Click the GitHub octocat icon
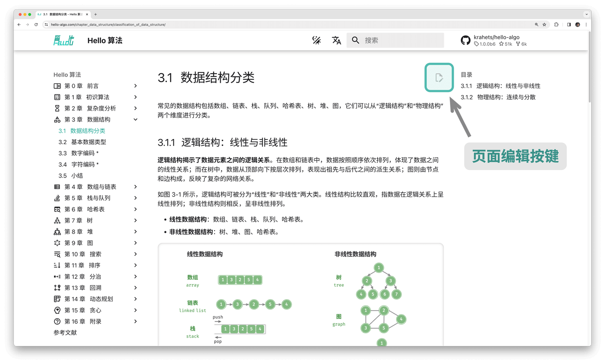The image size is (605, 364). pos(466,41)
